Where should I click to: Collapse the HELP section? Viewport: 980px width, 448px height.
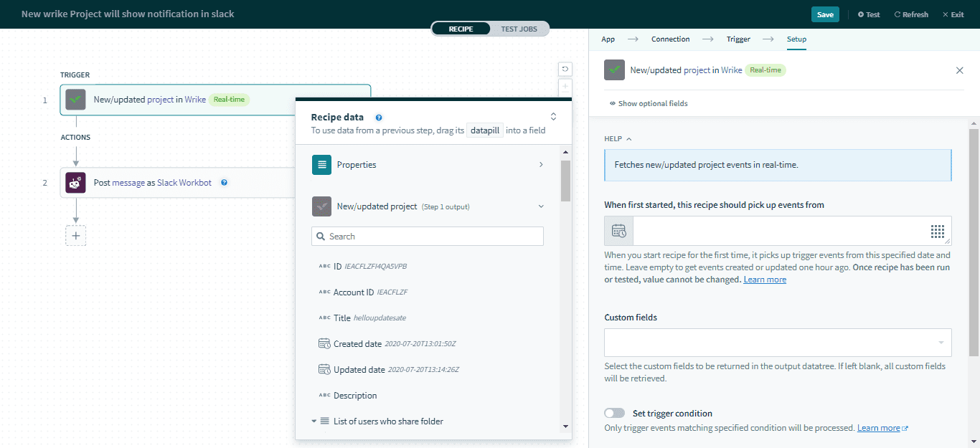tap(618, 138)
